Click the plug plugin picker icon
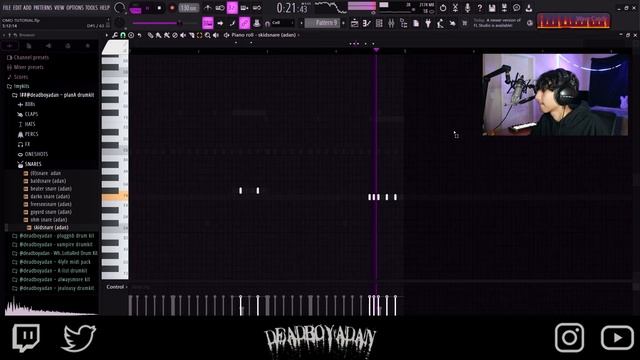Image resolution: width=640 pixels, height=360 pixels. [428, 24]
